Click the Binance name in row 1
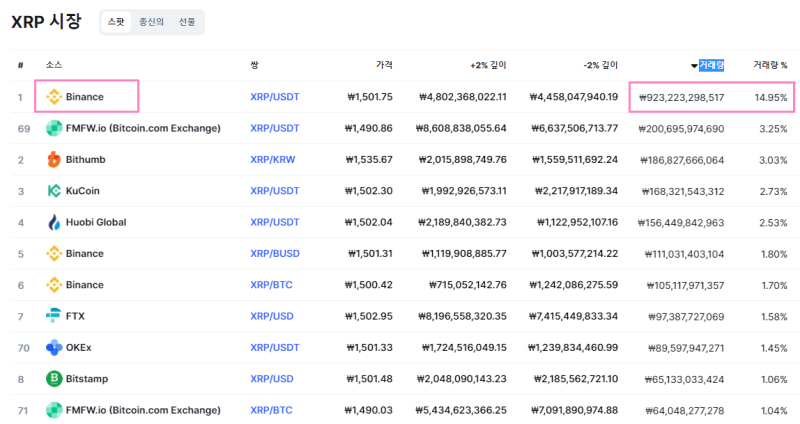The width and height of the screenshot is (800, 424). pos(85,97)
